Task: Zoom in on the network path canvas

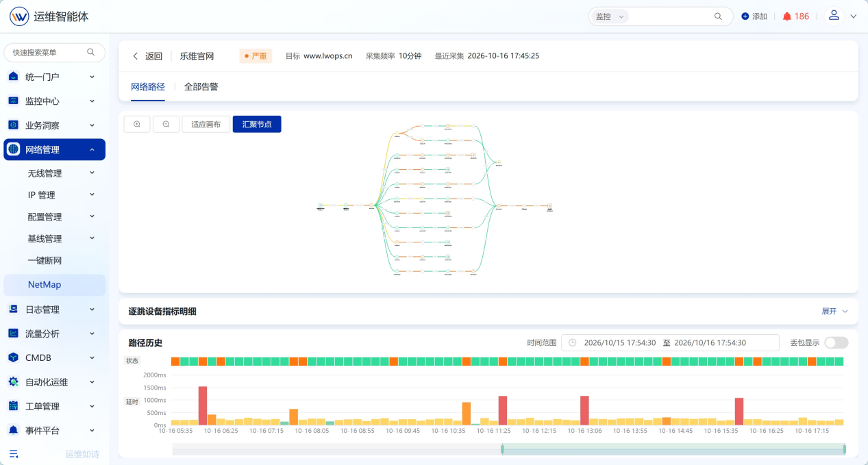Action: click(x=137, y=124)
